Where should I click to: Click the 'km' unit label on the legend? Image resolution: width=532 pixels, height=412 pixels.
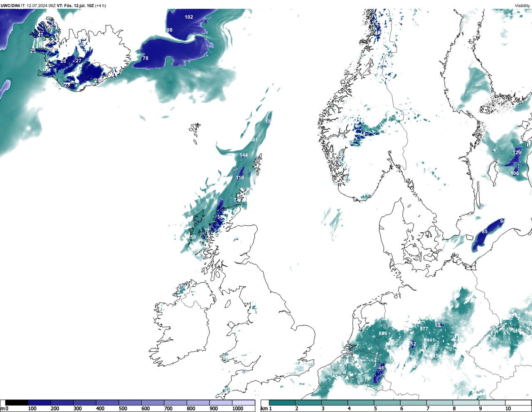(x=264, y=409)
